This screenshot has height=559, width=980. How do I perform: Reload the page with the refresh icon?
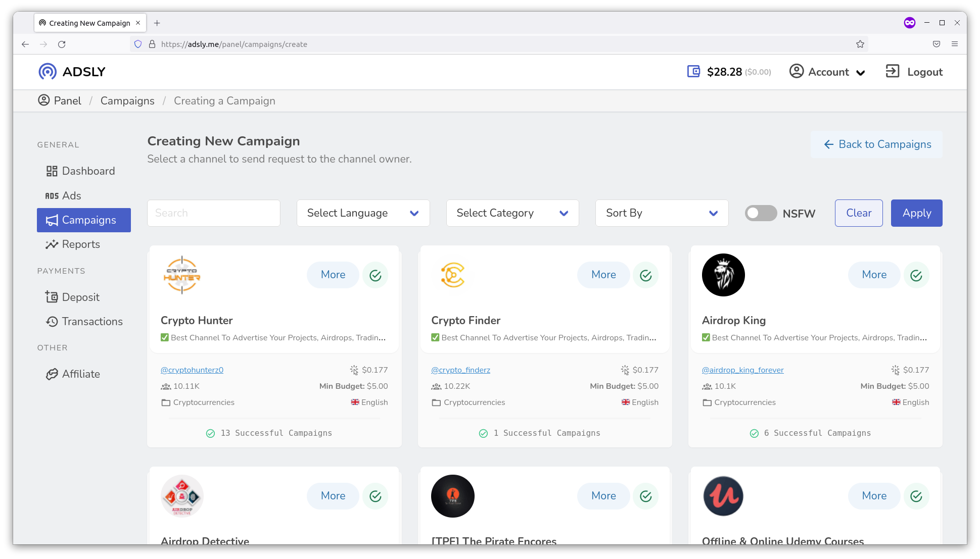(x=62, y=44)
